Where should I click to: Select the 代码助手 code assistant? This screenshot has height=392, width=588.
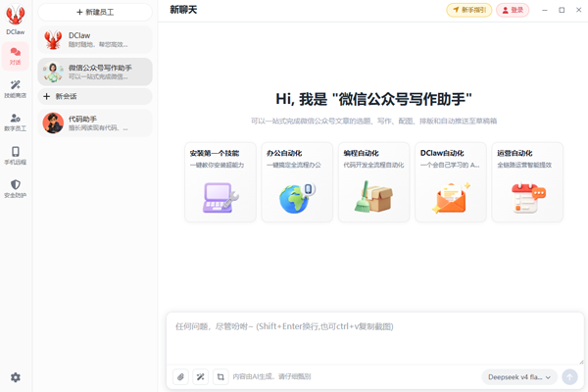point(95,123)
